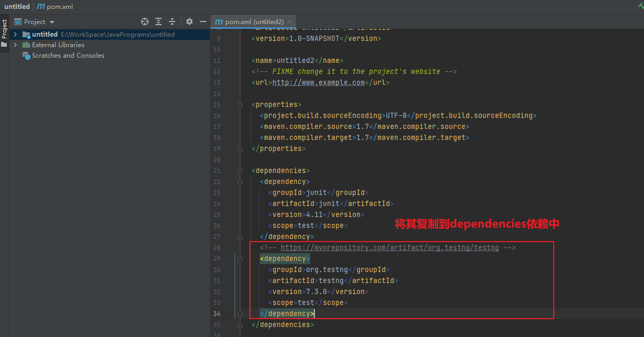Screen dimensions: 644x337
Task: Click the Expand All icon in Project panel
Action: tap(159, 21)
